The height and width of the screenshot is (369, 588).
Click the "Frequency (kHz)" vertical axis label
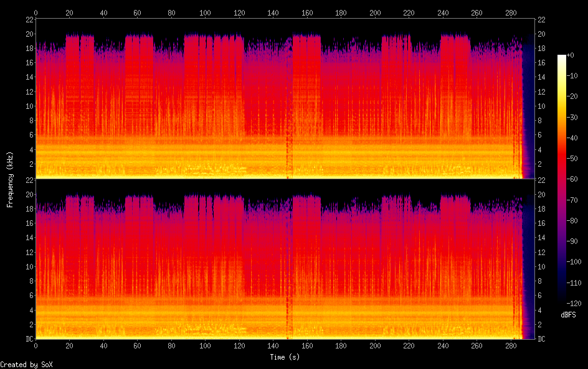click(10, 179)
